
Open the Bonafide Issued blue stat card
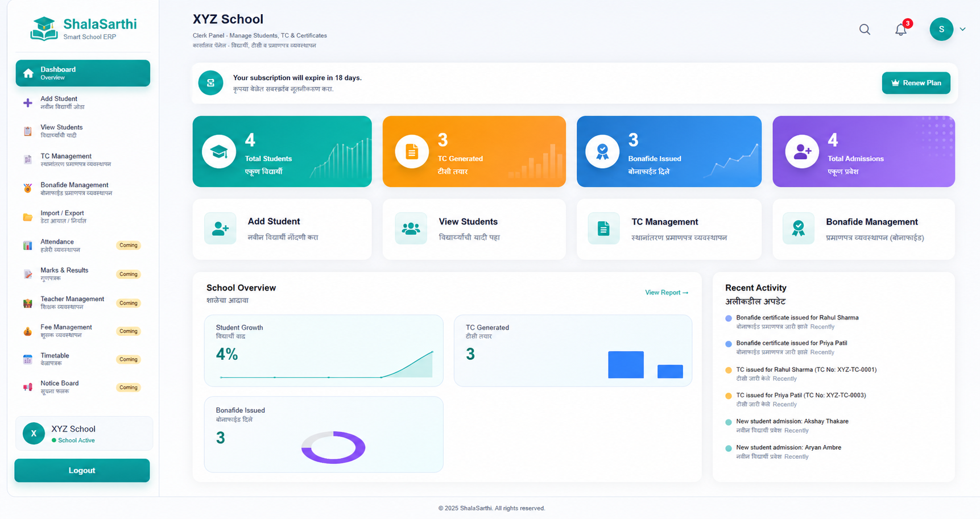tap(669, 151)
